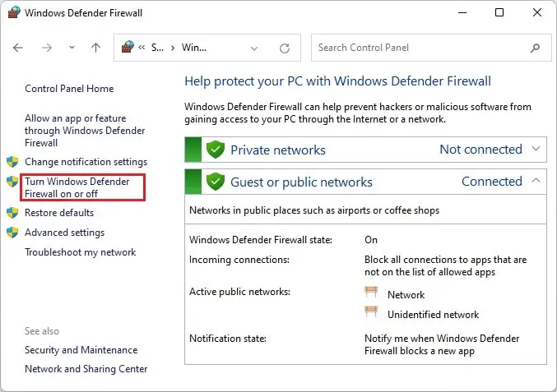Click the firewall state value On
This screenshot has width=557, height=392.
point(371,240)
